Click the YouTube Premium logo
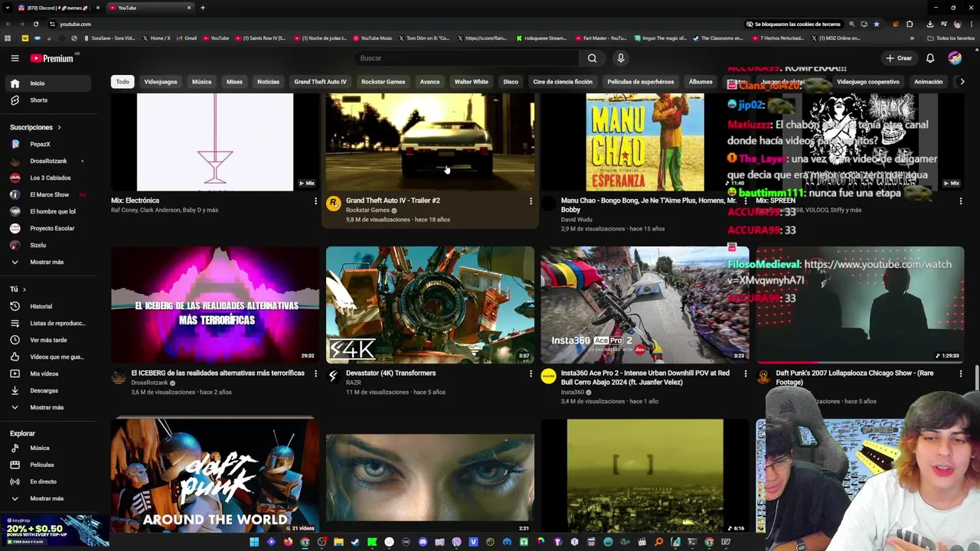 point(52,58)
